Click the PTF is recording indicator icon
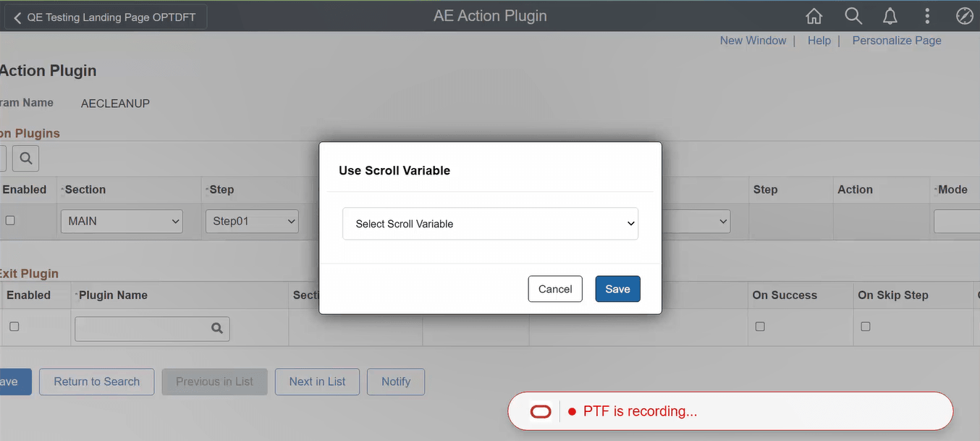The image size is (980, 441). click(540, 411)
